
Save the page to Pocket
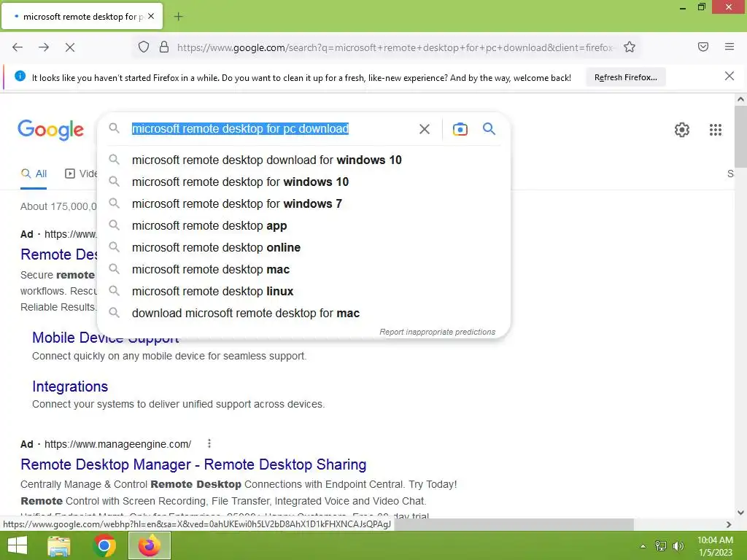pos(703,47)
